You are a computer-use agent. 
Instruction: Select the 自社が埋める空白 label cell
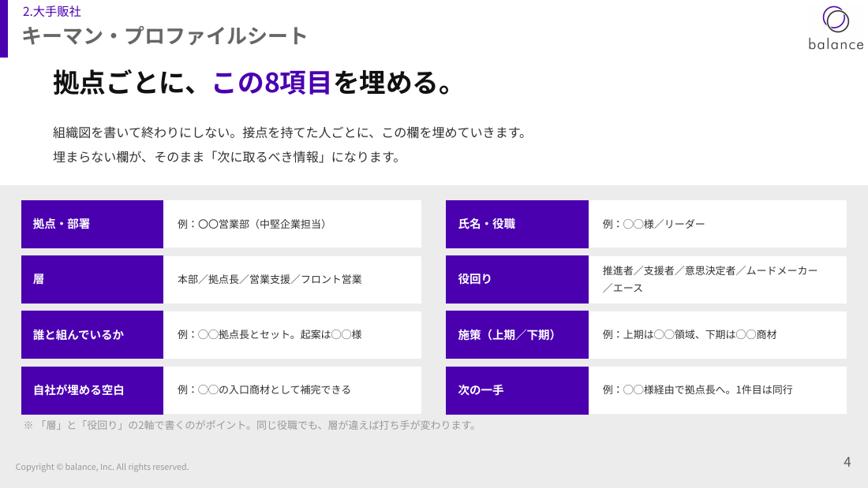pyautogui.click(x=92, y=390)
